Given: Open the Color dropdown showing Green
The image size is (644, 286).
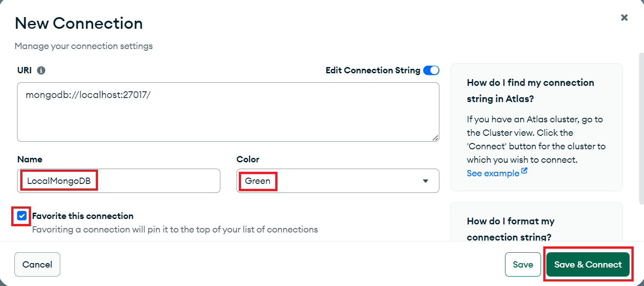Looking at the screenshot, I should (338, 181).
